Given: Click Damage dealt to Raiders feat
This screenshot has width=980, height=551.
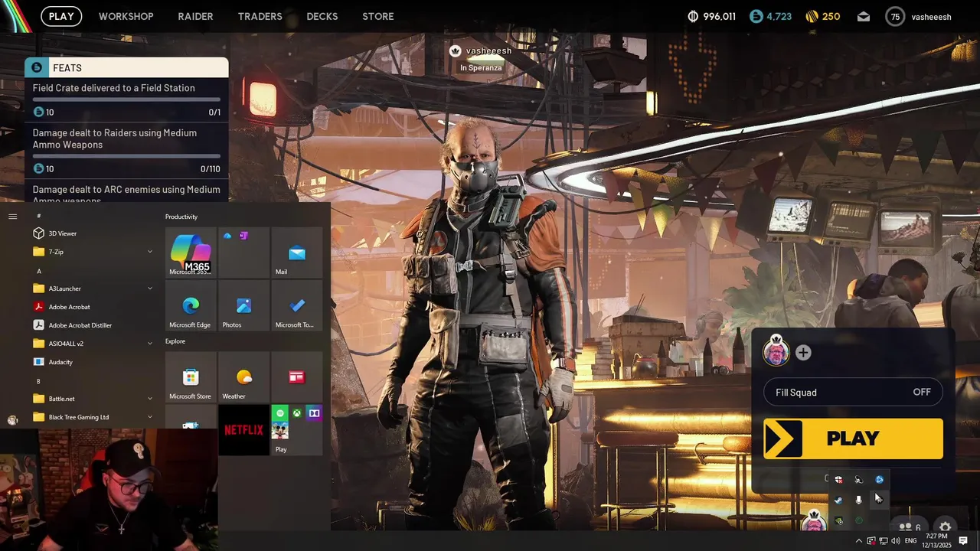Looking at the screenshot, I should (x=126, y=151).
